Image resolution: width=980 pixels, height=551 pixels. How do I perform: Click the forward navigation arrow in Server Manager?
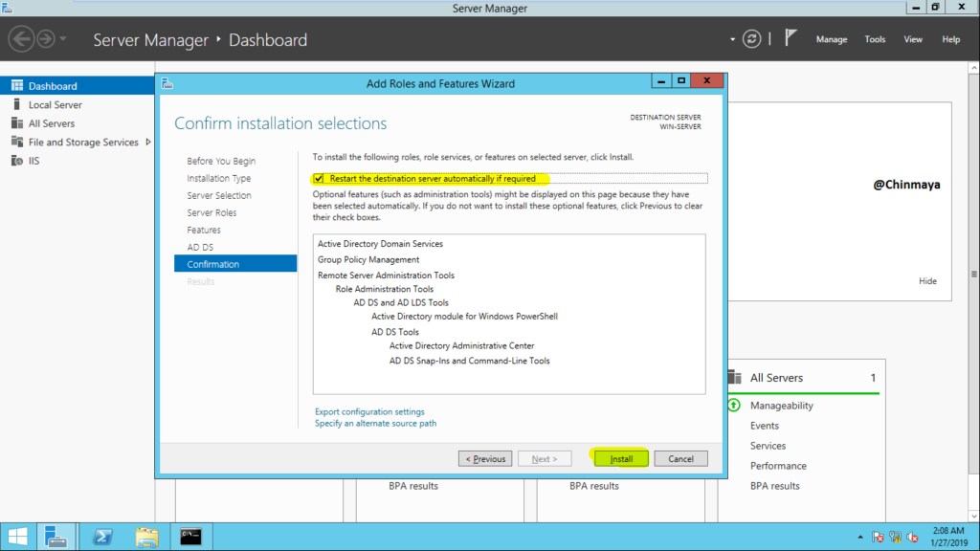click(x=46, y=38)
